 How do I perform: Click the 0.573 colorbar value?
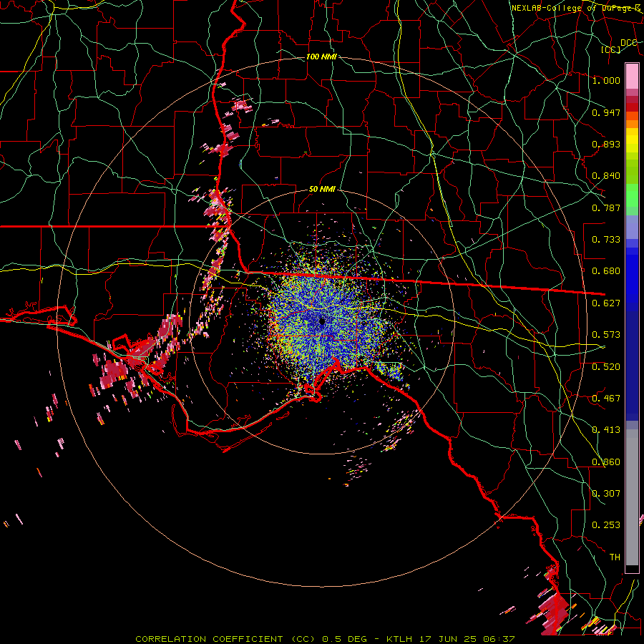pyautogui.click(x=606, y=335)
